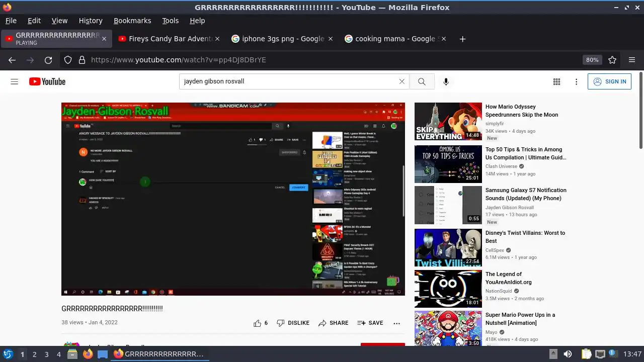Close the GRRRR YouTube tab
This screenshot has width=644, height=362.
tap(104, 39)
